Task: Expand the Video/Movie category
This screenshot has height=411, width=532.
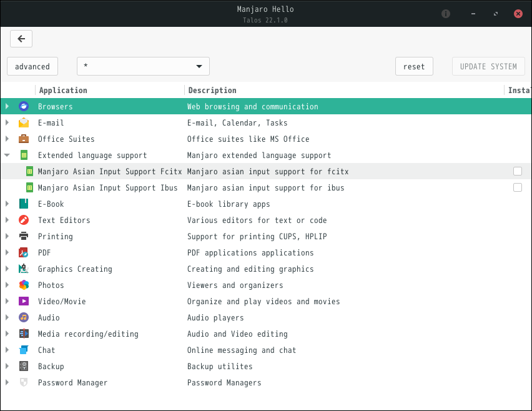Action: click(x=7, y=301)
